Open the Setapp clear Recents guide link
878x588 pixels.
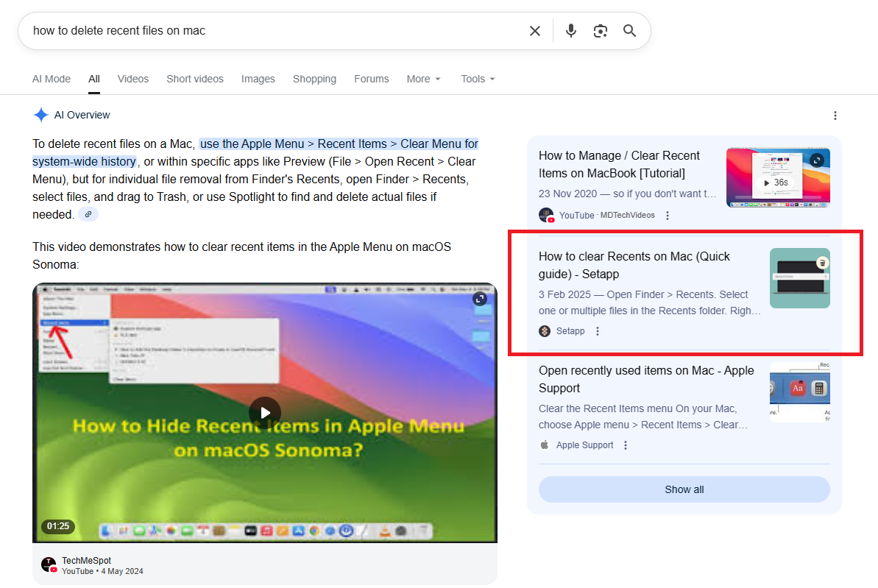coord(634,265)
